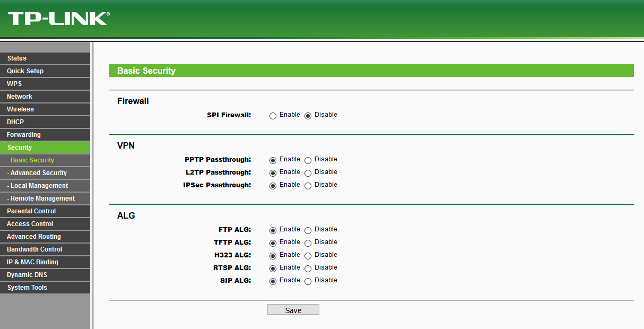Enable FTP ALG
The height and width of the screenshot is (329, 644).
(x=273, y=230)
